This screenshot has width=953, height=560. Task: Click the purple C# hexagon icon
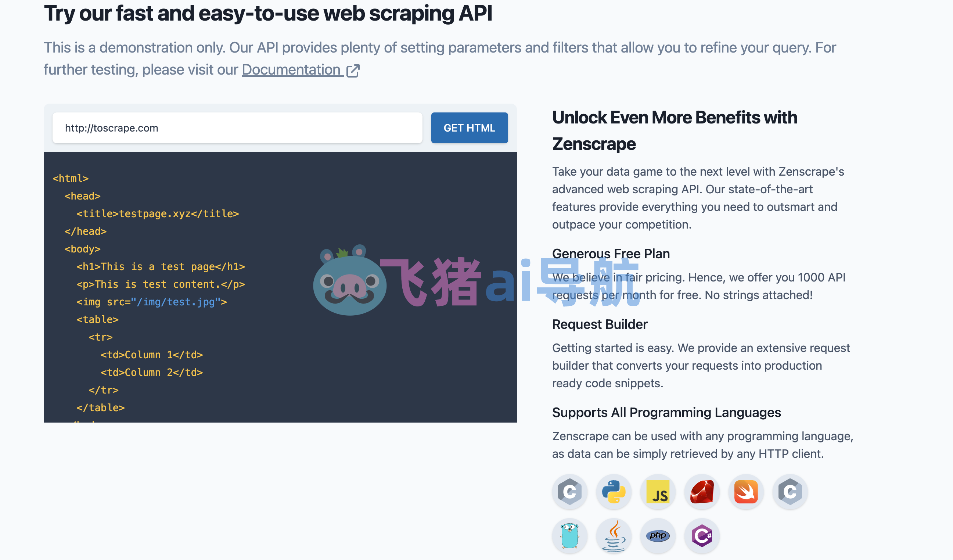[x=702, y=535]
